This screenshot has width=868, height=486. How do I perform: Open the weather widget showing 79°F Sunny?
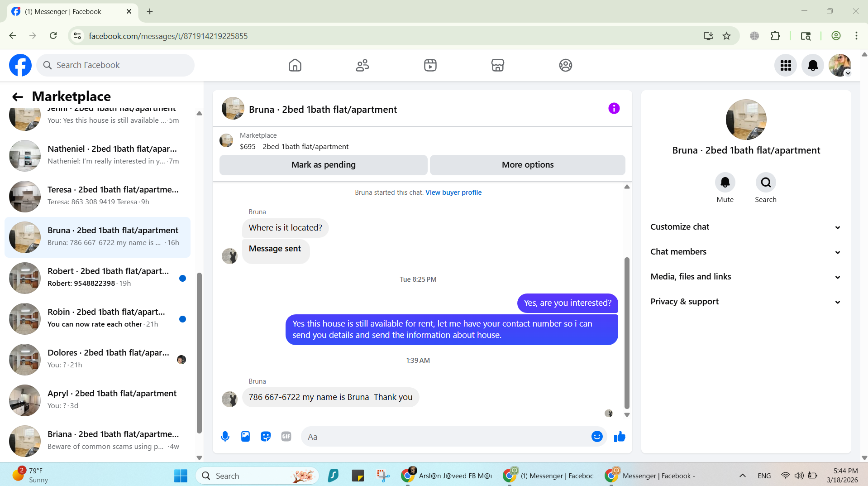coord(30,475)
